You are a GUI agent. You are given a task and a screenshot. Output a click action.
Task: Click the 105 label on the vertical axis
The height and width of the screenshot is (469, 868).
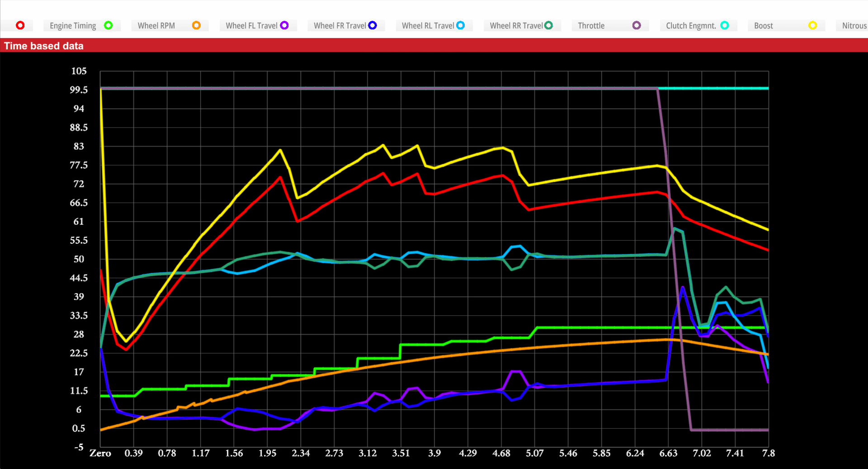(x=79, y=71)
